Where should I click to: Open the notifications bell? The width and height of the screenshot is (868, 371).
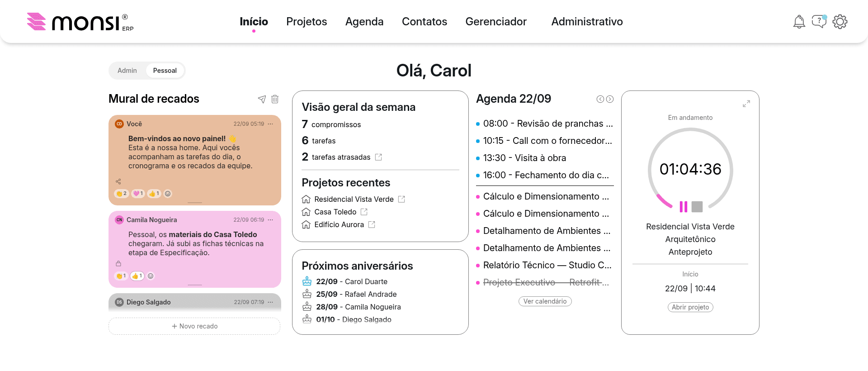point(799,22)
